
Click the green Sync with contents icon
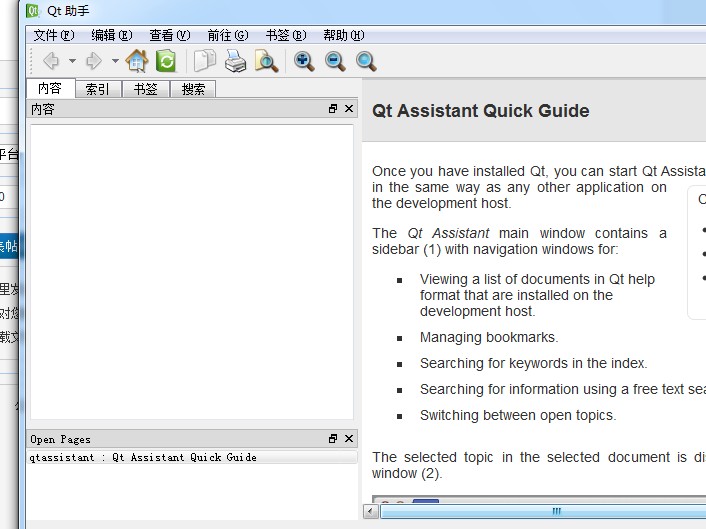[166, 61]
